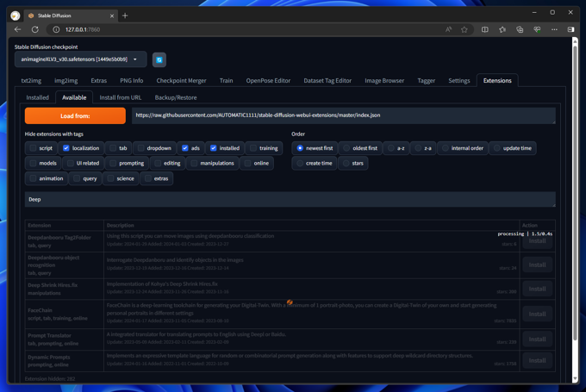The width and height of the screenshot is (586, 392).
Task: Uncheck the ads tag checkbox
Action: pos(185,148)
